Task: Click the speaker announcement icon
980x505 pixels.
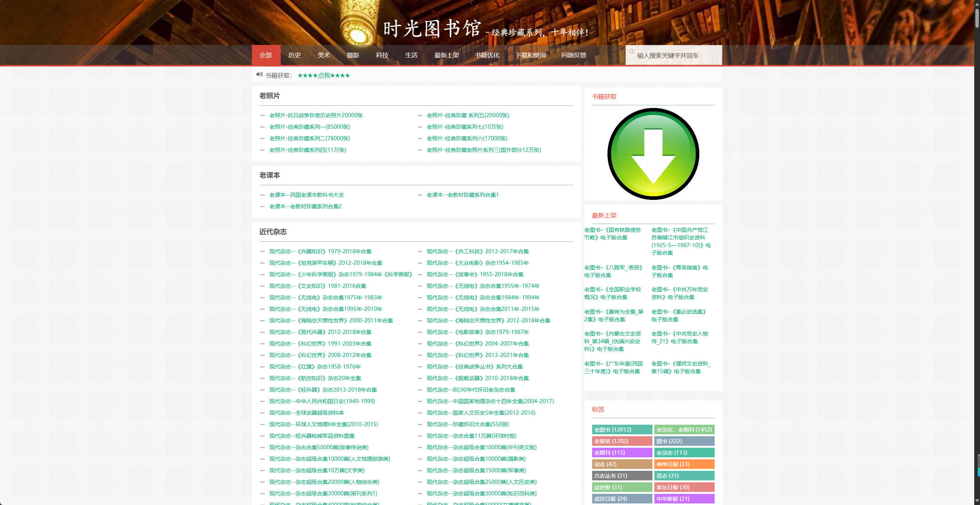Action: click(260, 75)
